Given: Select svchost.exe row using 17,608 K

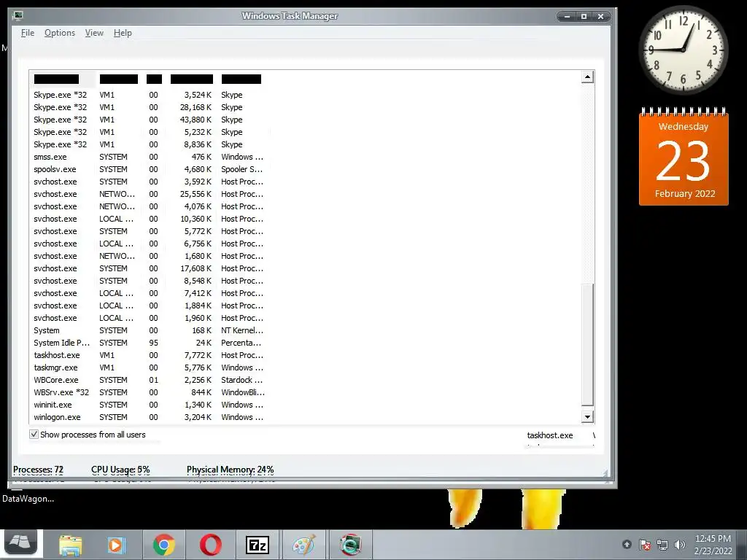Looking at the screenshot, I should pos(149,268).
